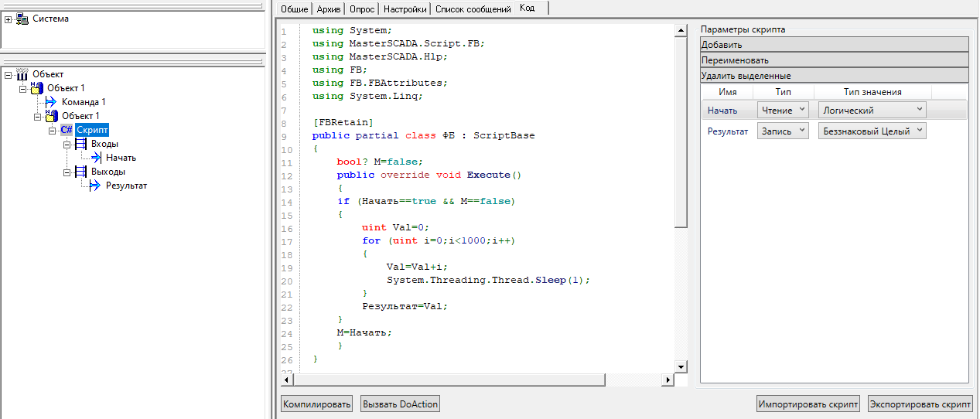Expand the Система tree node
The image size is (980, 419).
[8, 19]
